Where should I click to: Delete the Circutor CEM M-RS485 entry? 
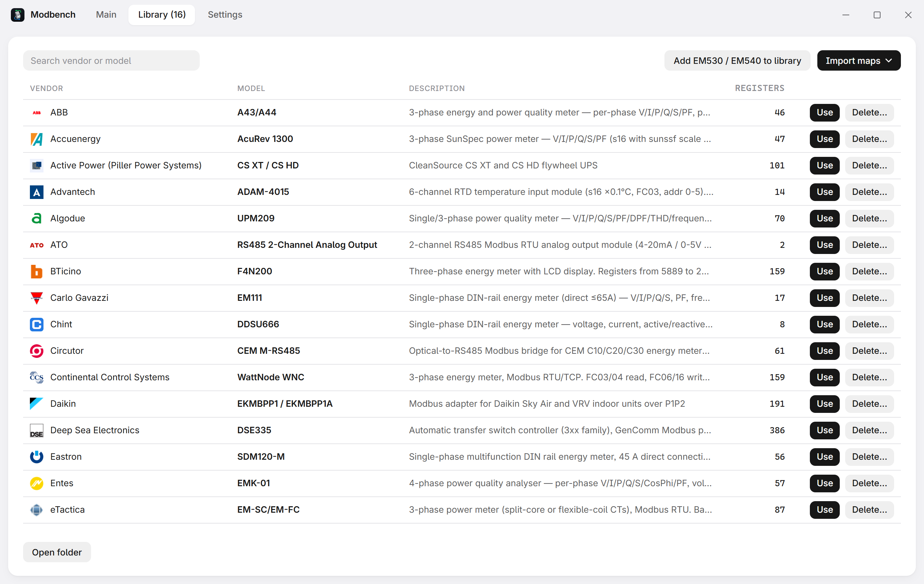point(870,350)
